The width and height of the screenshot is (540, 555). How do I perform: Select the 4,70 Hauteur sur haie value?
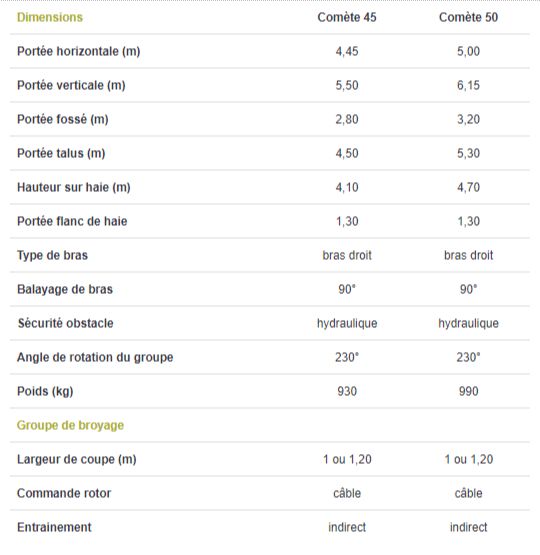click(469, 187)
